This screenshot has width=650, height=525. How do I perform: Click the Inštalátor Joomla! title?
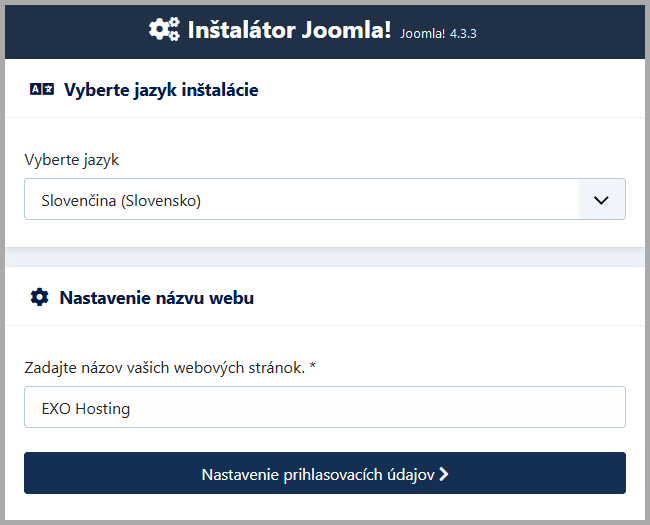point(289,30)
